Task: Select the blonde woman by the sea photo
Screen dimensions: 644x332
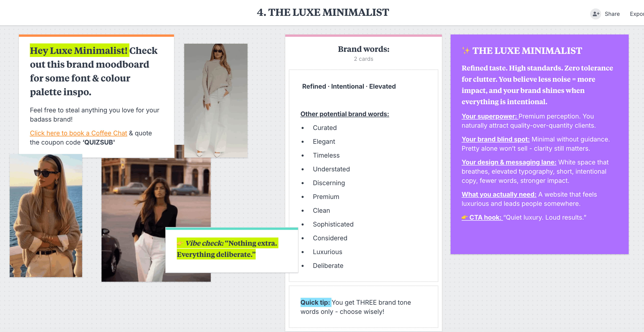Action: (x=46, y=215)
